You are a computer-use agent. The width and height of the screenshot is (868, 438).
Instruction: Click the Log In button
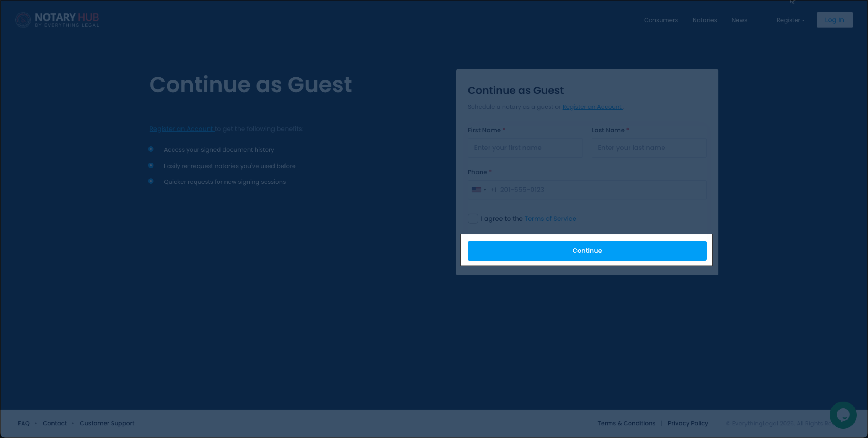(834, 20)
